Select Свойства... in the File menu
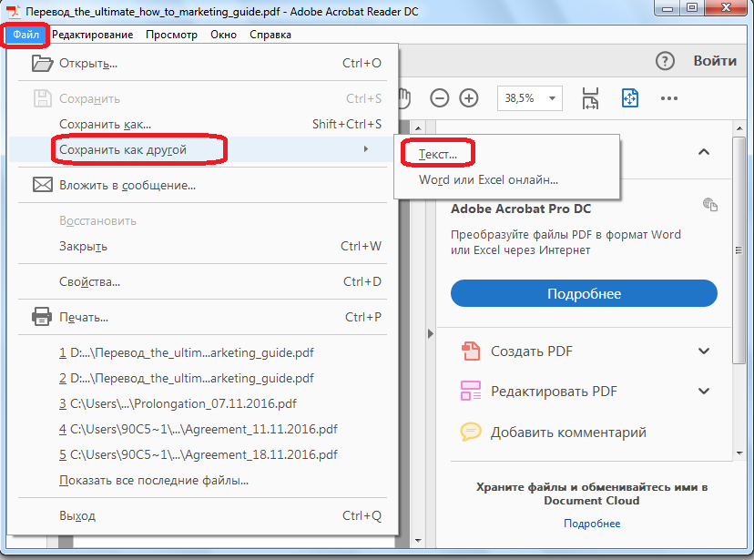754x560 pixels. 89,281
